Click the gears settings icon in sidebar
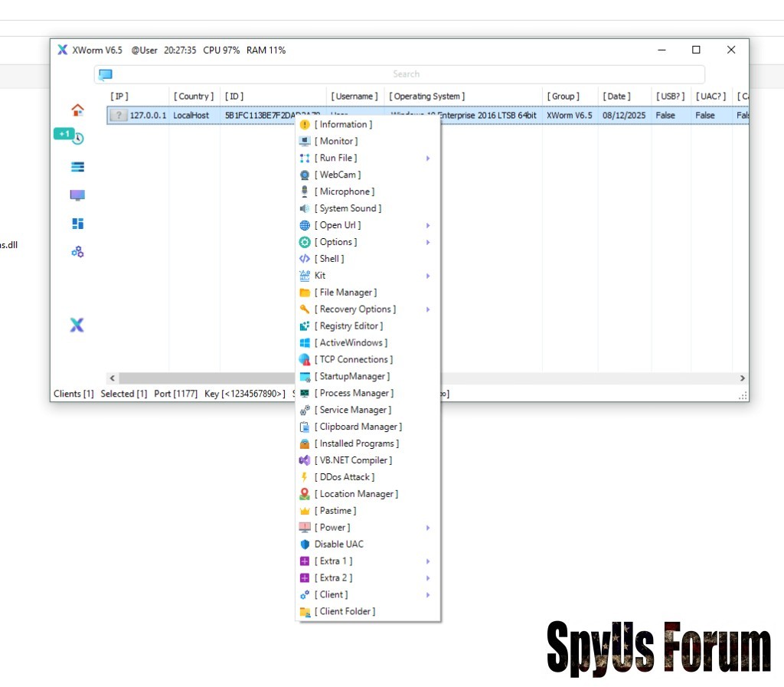Image resolution: width=784 pixels, height=687 pixels. click(x=77, y=252)
